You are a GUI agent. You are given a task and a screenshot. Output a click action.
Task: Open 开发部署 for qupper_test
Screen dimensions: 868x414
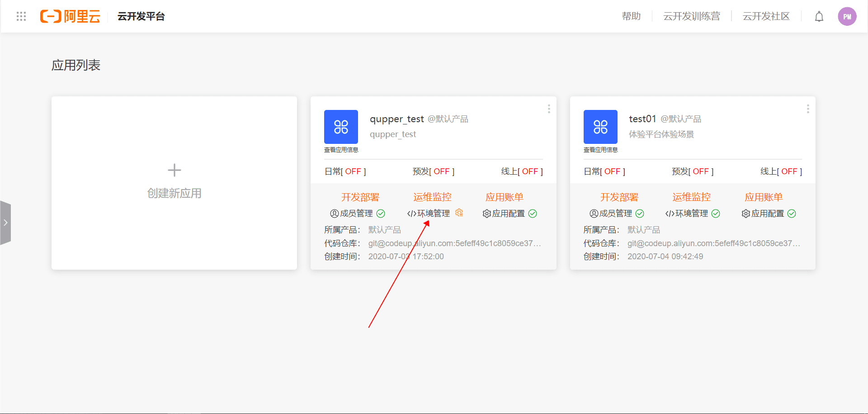[360, 197]
